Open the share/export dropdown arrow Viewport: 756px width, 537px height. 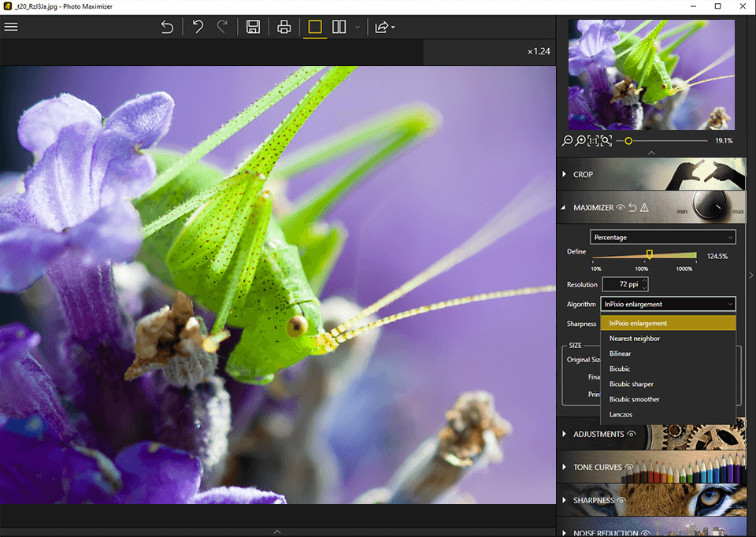click(x=392, y=28)
